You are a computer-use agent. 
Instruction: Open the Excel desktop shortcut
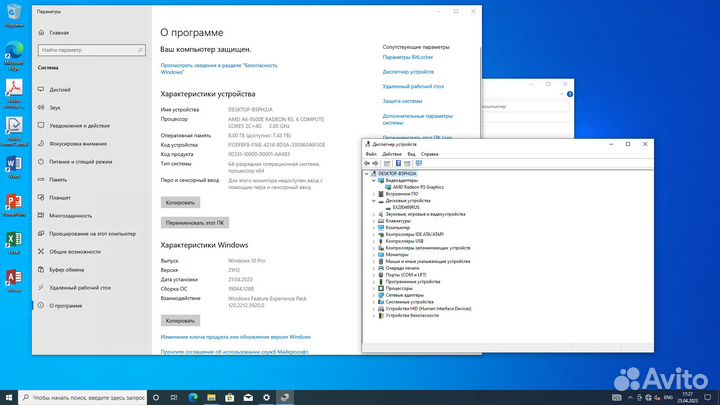14,243
